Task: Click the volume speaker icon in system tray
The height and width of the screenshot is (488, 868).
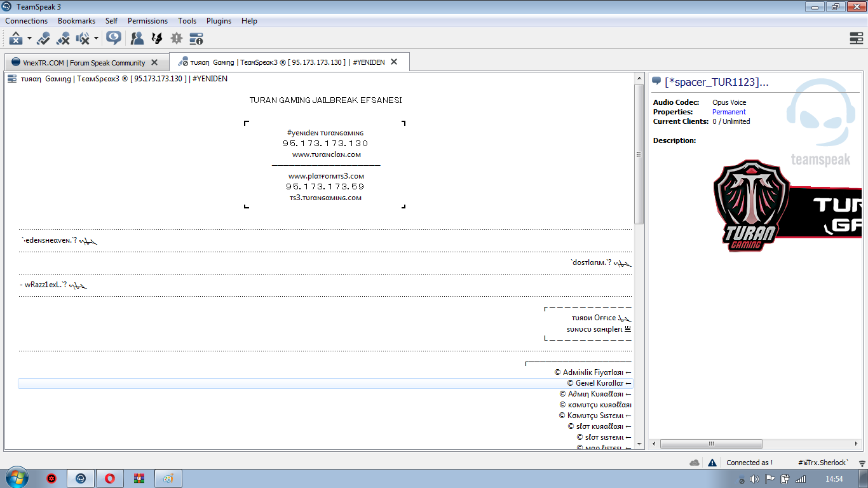Action: pos(754,479)
